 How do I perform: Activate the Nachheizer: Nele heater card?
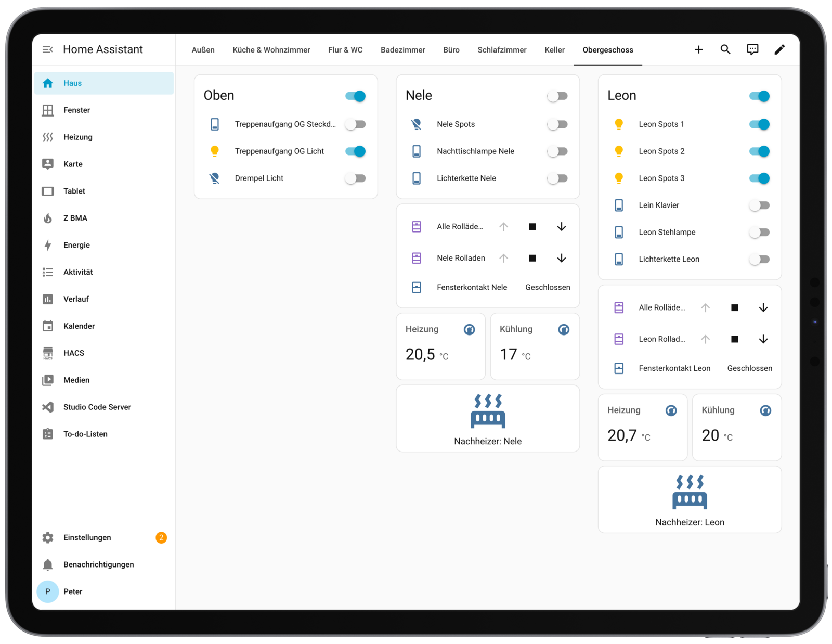[487, 419]
